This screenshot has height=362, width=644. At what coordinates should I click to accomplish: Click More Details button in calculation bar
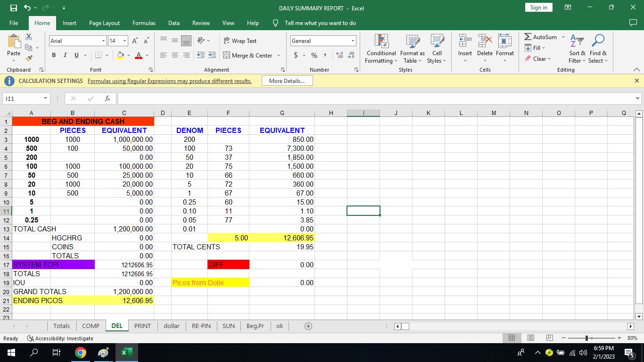click(x=287, y=81)
